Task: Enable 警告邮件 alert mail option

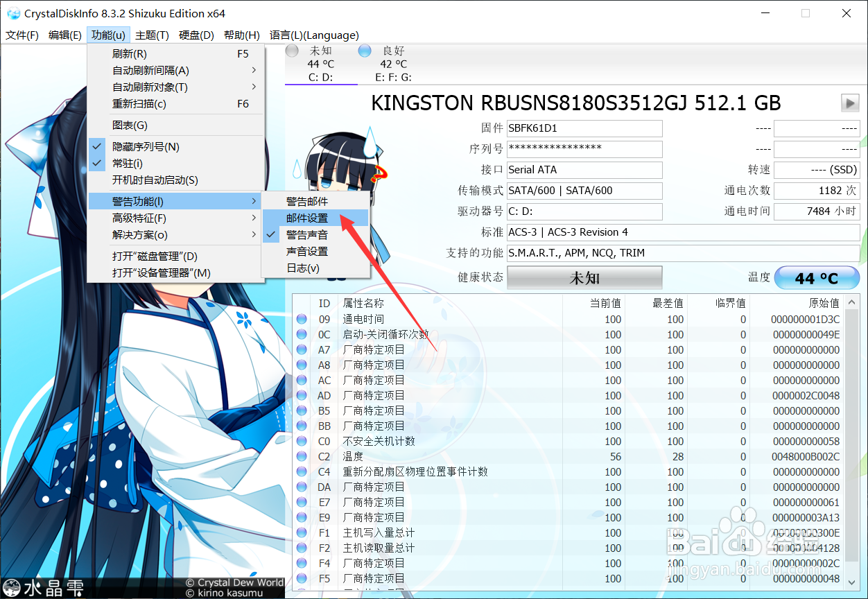Action: pos(315,202)
